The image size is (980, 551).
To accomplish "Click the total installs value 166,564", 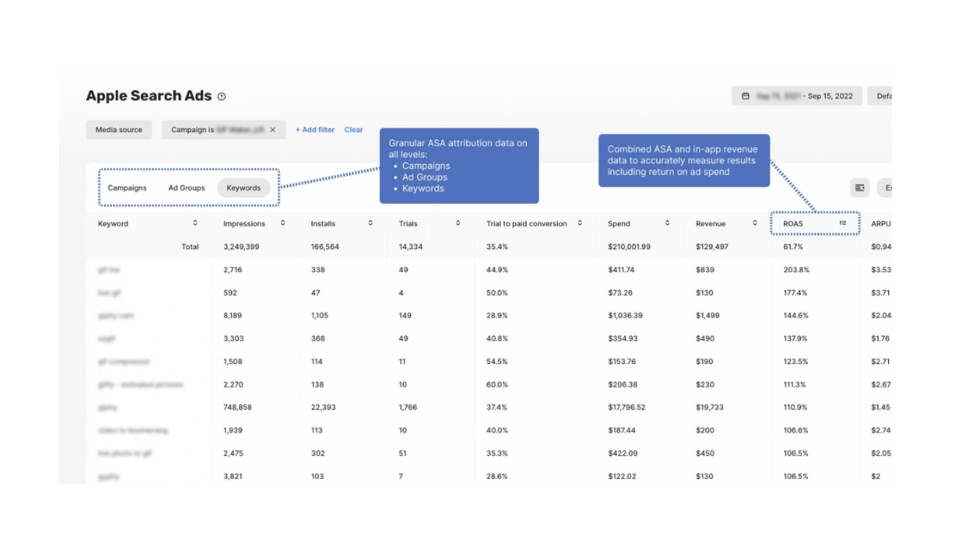I will point(325,247).
